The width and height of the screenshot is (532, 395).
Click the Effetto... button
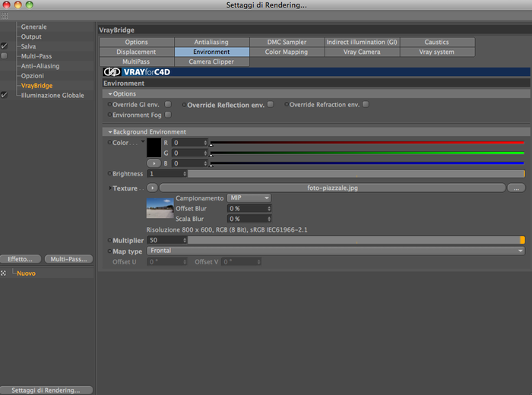tap(21, 259)
